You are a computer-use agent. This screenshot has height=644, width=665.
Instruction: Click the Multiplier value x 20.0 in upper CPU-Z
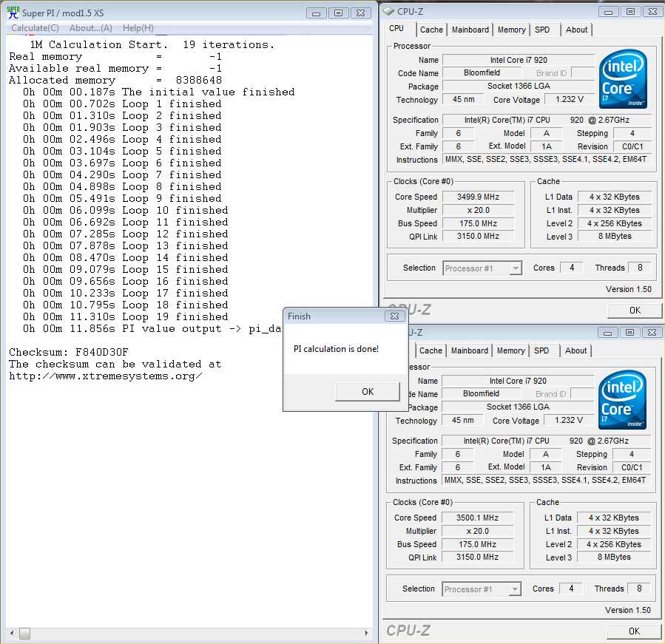coord(478,210)
